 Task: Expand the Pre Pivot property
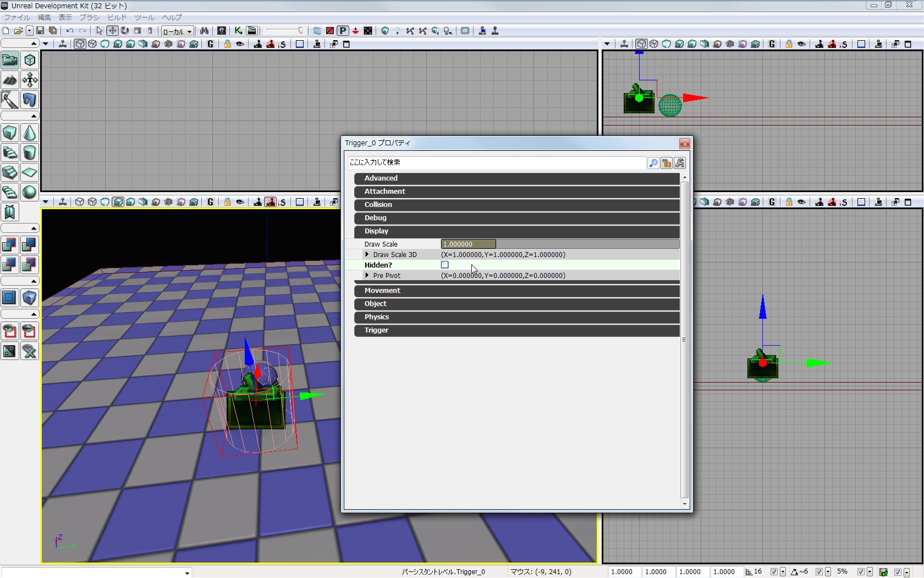367,275
